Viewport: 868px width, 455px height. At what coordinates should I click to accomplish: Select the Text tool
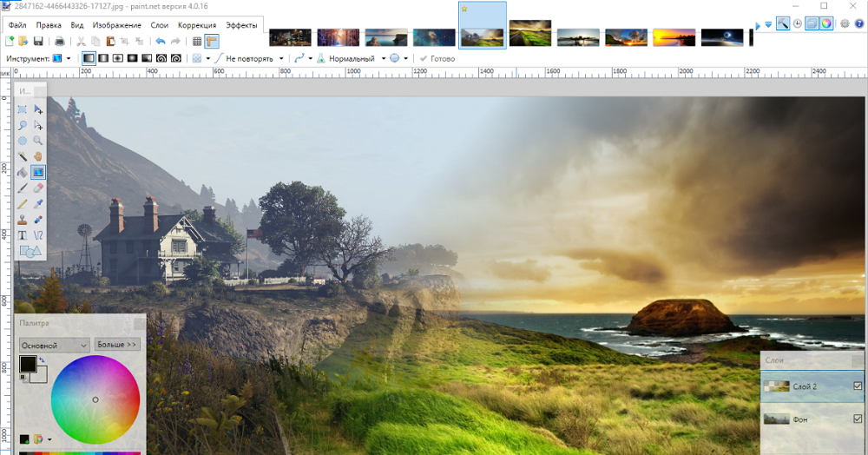[23, 235]
